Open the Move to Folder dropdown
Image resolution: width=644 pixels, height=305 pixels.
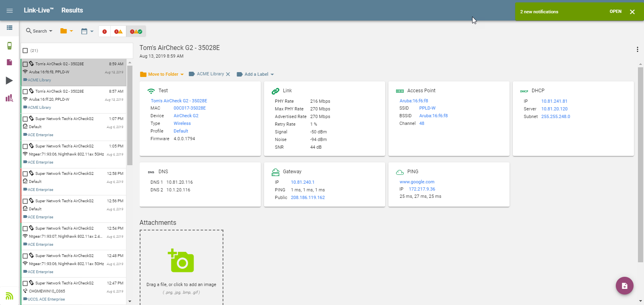(x=162, y=74)
